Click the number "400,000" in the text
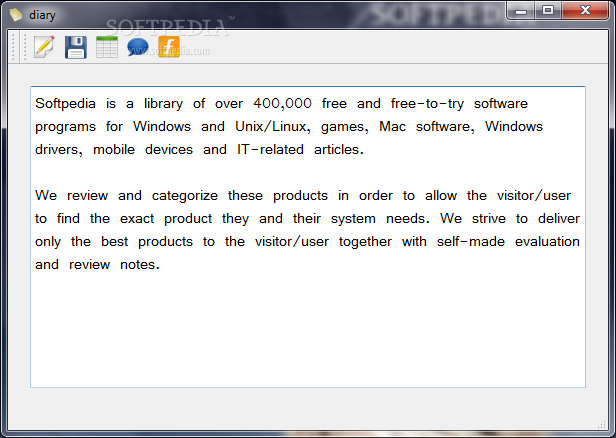Screen dimensions: 616x438 click(x=282, y=104)
